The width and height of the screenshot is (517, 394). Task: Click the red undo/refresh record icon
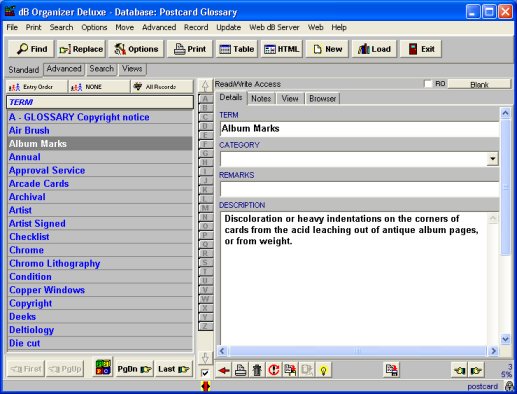click(274, 370)
